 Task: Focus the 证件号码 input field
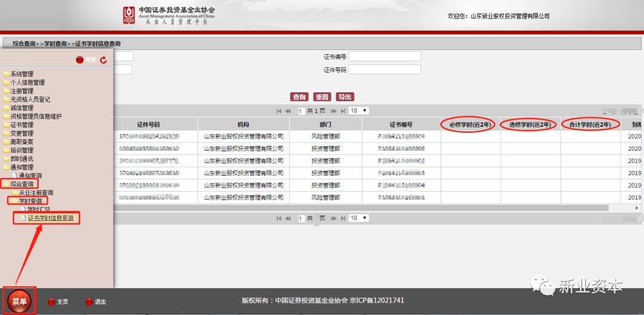coord(385,69)
